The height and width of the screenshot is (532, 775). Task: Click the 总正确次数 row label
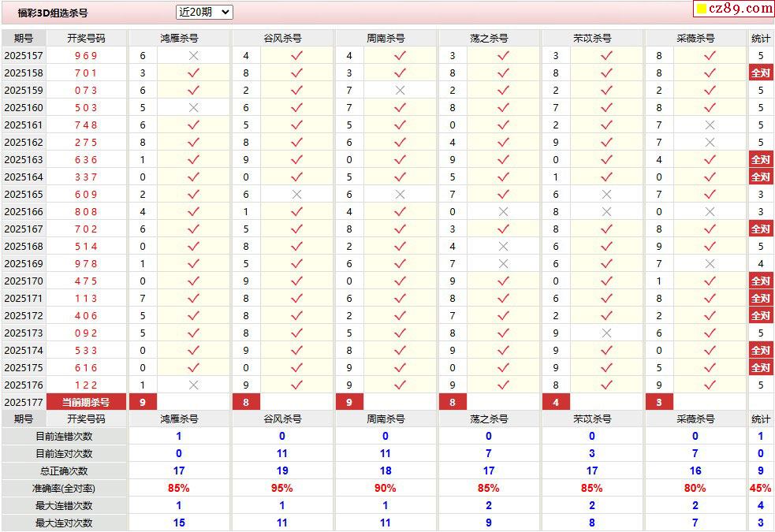click(64, 471)
